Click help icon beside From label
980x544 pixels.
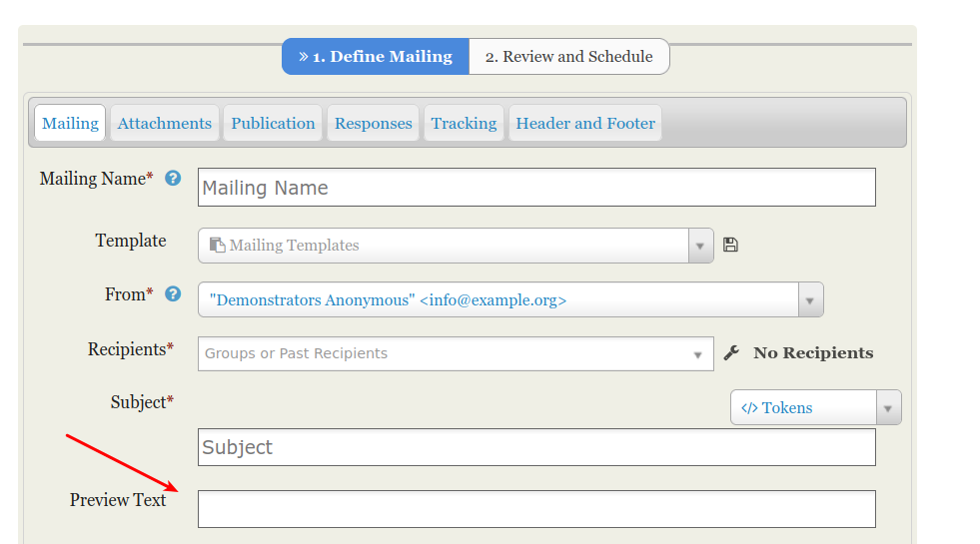click(x=173, y=294)
